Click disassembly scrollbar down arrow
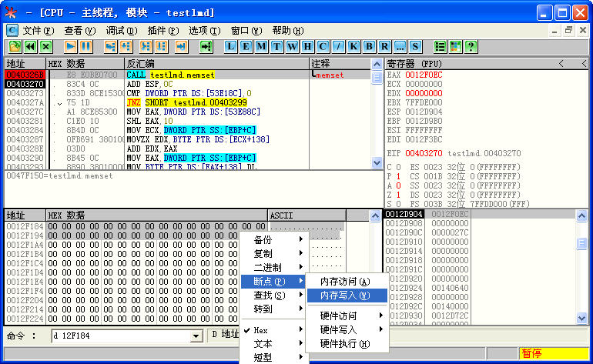 (x=377, y=163)
